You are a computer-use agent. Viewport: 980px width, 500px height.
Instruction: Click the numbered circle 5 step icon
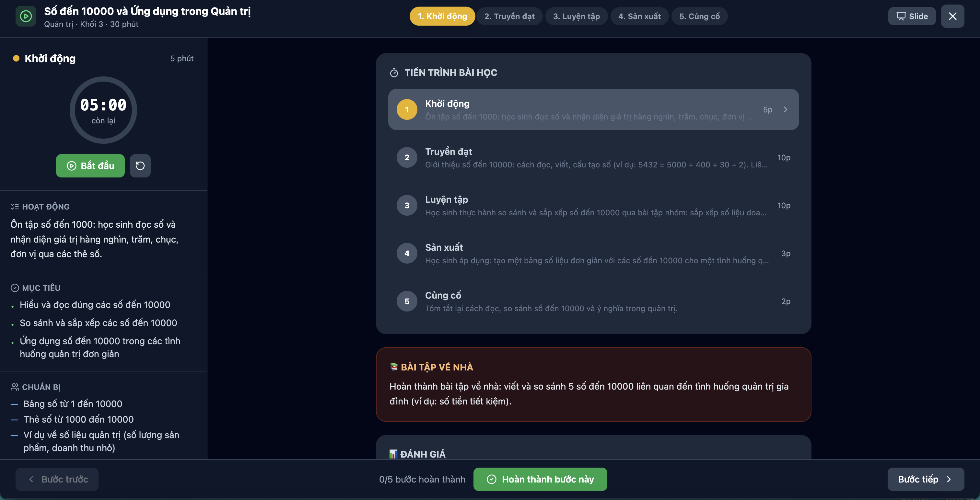click(407, 301)
